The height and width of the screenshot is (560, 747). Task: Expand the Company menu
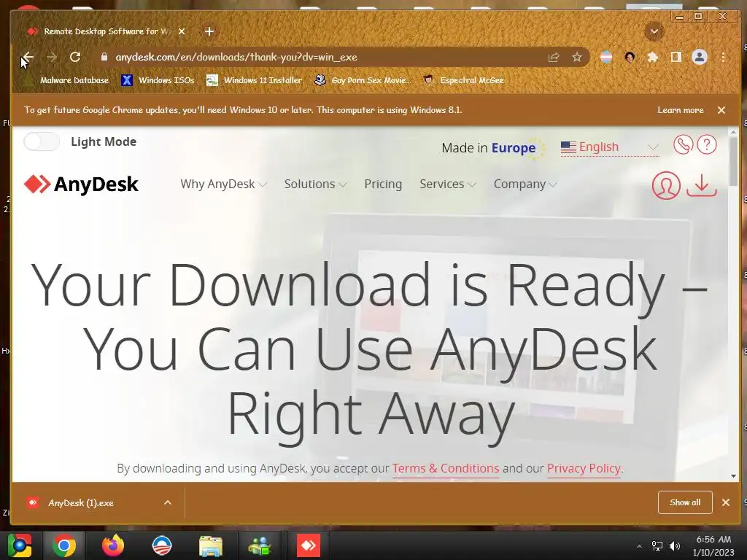[525, 184]
